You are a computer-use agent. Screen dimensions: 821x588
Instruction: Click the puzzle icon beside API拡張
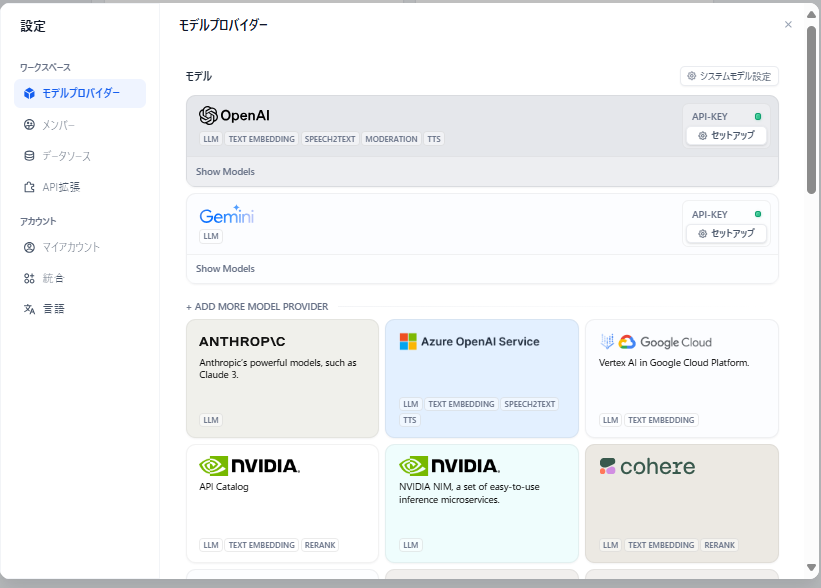pyautogui.click(x=29, y=187)
